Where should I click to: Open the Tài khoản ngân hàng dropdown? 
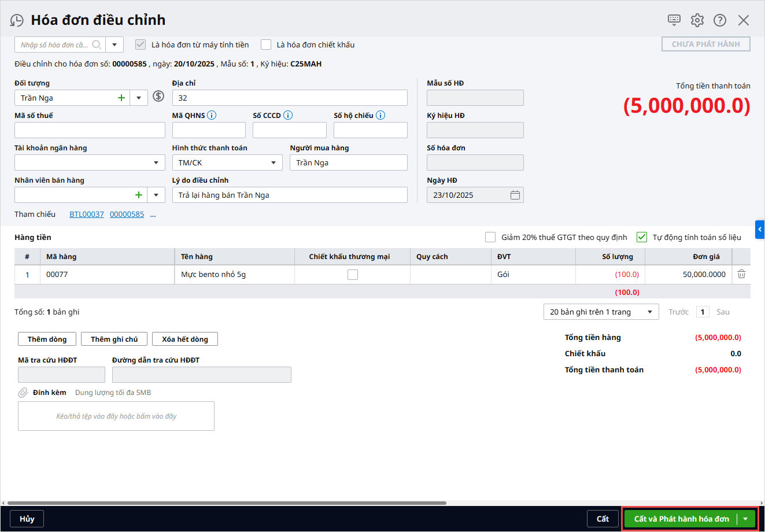(156, 162)
